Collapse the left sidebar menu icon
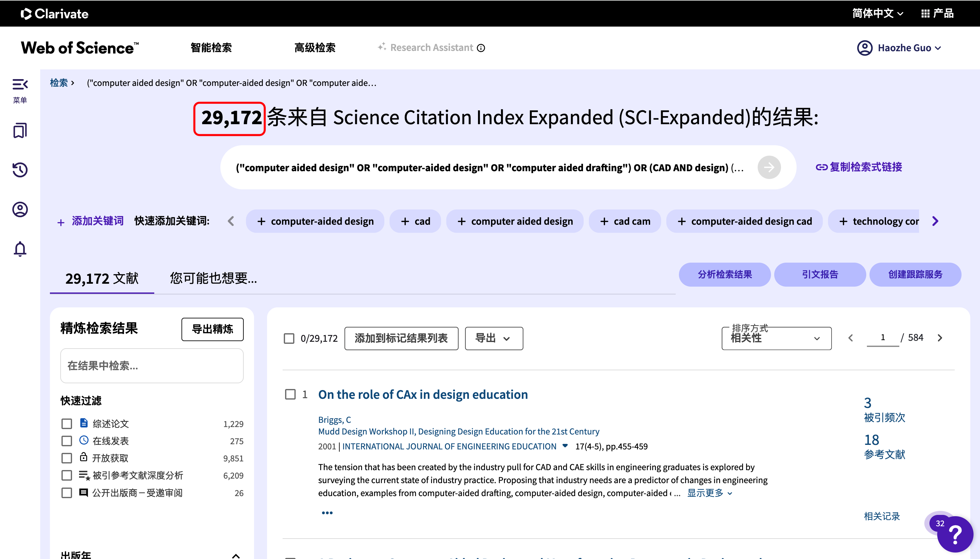Viewport: 980px width, 559px height. pos(20,84)
